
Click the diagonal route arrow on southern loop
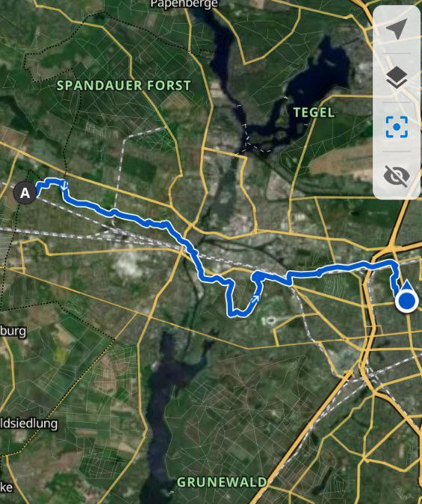pyautogui.click(x=255, y=299)
